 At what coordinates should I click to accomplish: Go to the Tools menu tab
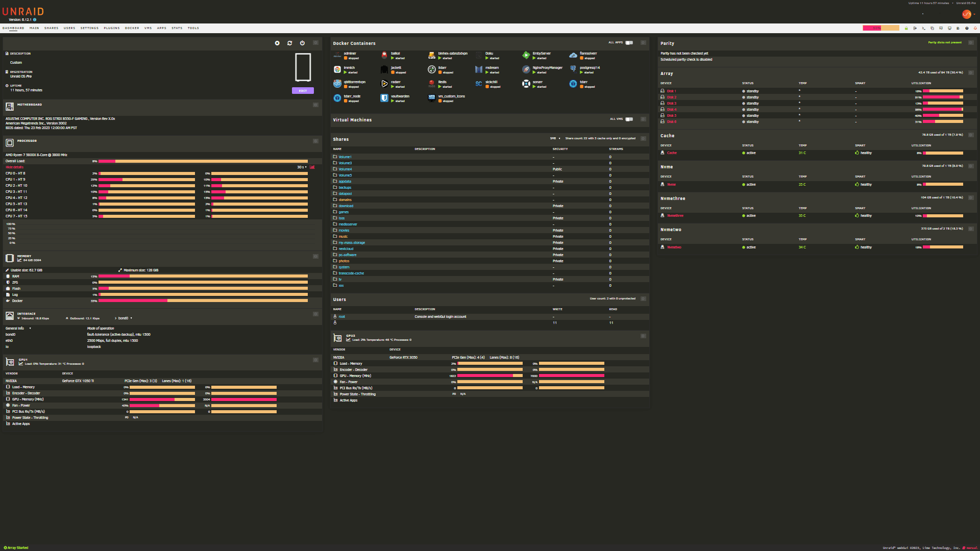point(193,28)
